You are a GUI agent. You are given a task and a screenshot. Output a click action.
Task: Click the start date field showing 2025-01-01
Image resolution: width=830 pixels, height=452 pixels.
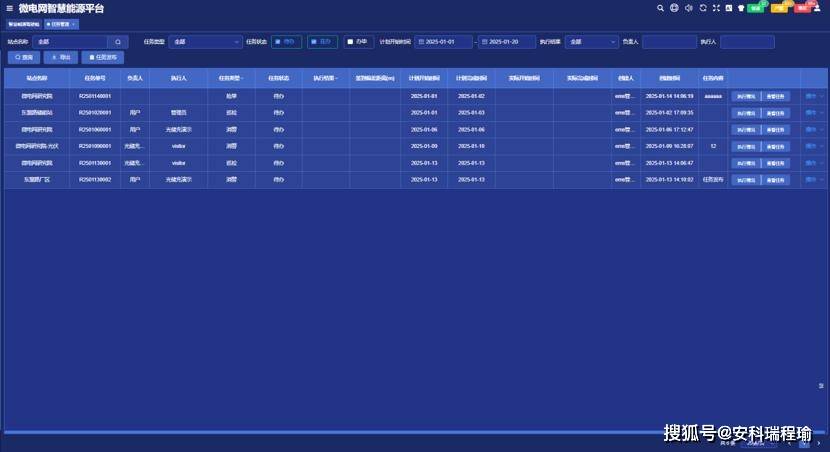click(443, 42)
